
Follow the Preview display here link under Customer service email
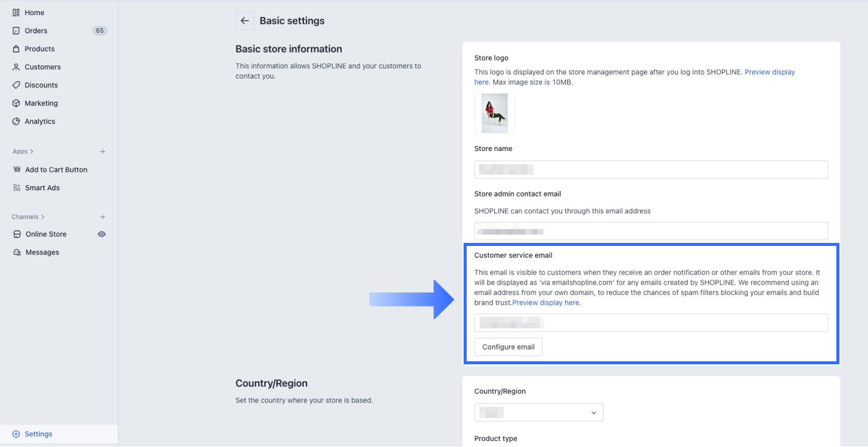(546, 303)
